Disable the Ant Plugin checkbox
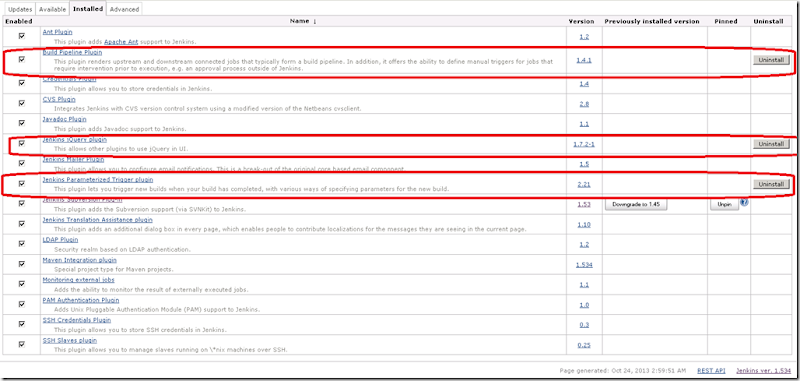 (x=21, y=36)
